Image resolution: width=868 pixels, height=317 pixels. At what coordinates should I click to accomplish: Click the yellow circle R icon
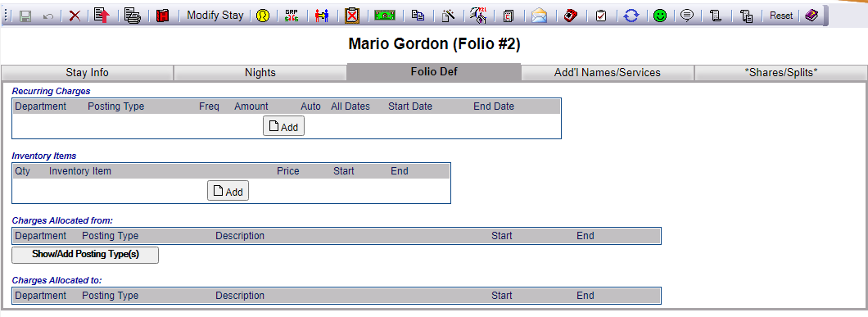[x=264, y=16]
